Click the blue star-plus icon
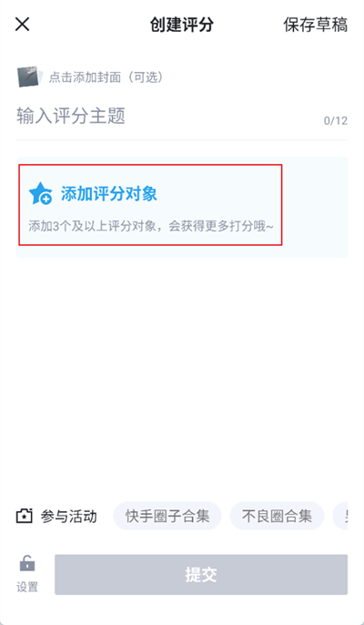Screen dimensions: 364x625 [40, 194]
